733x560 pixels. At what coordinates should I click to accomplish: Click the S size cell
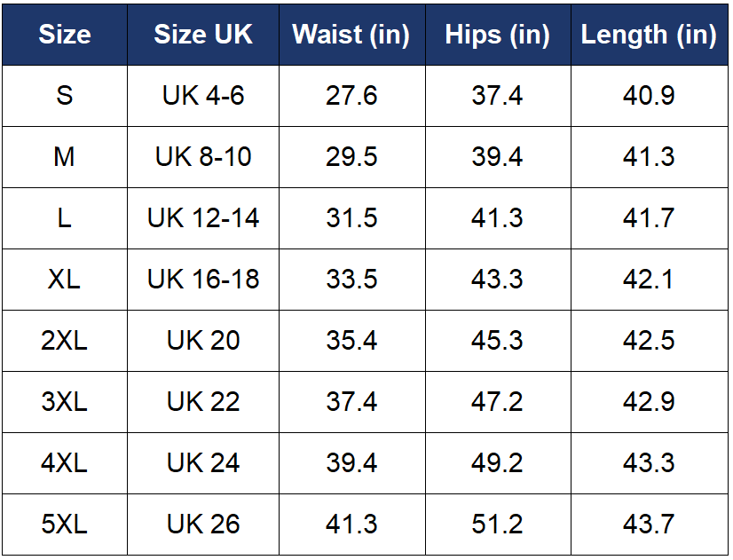[65, 96]
